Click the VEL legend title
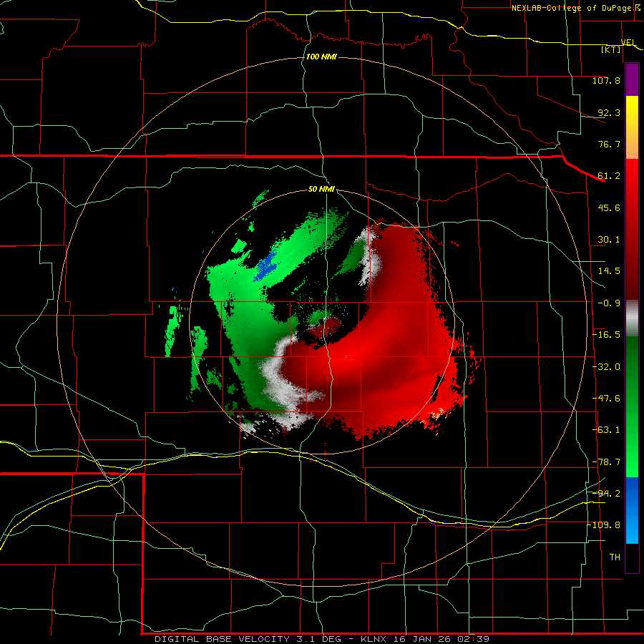Screen dimensions: 644x644 coord(628,42)
